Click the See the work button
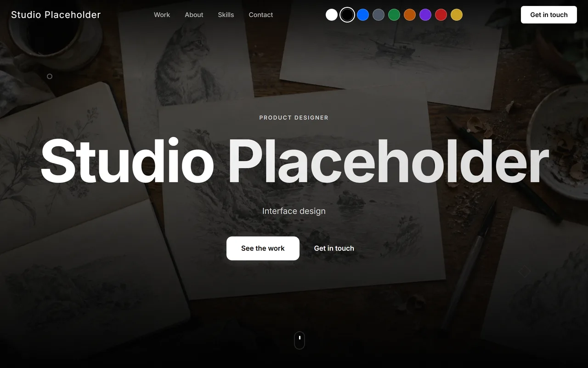 tap(263, 248)
